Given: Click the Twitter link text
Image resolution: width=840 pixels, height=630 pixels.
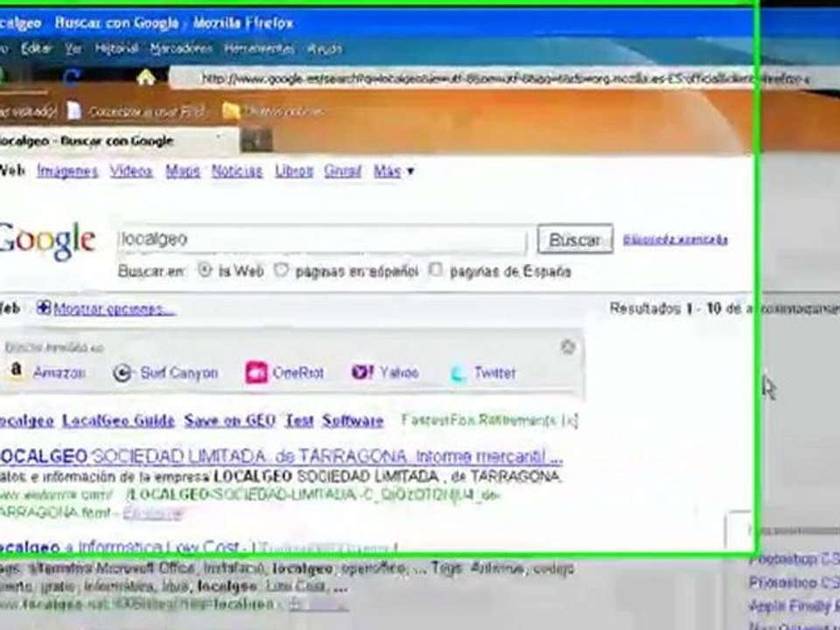Looking at the screenshot, I should (495, 373).
